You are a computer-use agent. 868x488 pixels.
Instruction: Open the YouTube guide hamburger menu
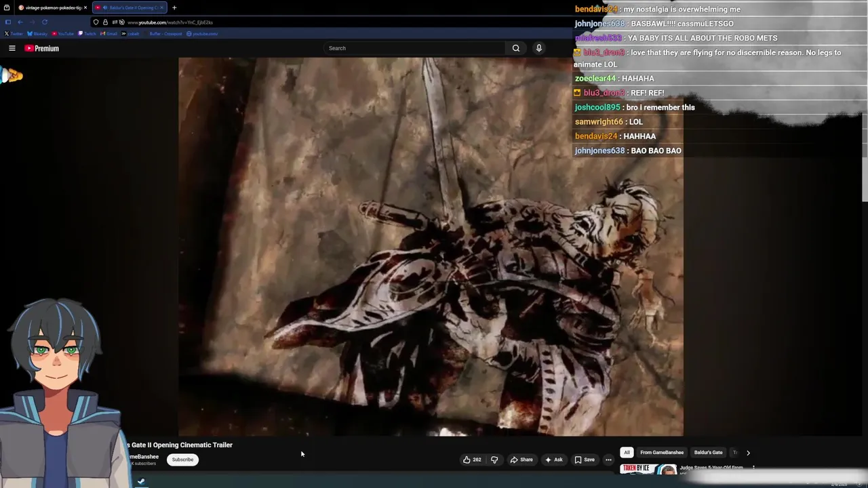[x=12, y=48]
